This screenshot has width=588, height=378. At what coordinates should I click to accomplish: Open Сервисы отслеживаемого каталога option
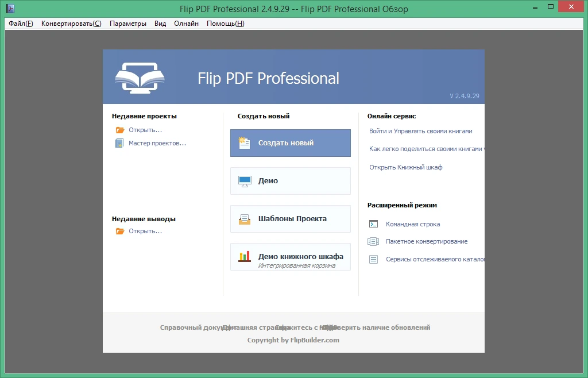click(x=435, y=259)
